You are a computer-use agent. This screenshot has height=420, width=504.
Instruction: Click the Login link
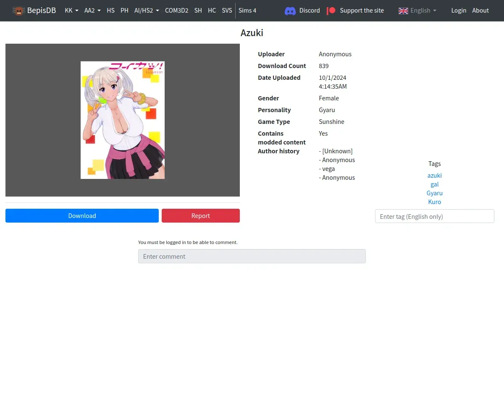coord(459,10)
